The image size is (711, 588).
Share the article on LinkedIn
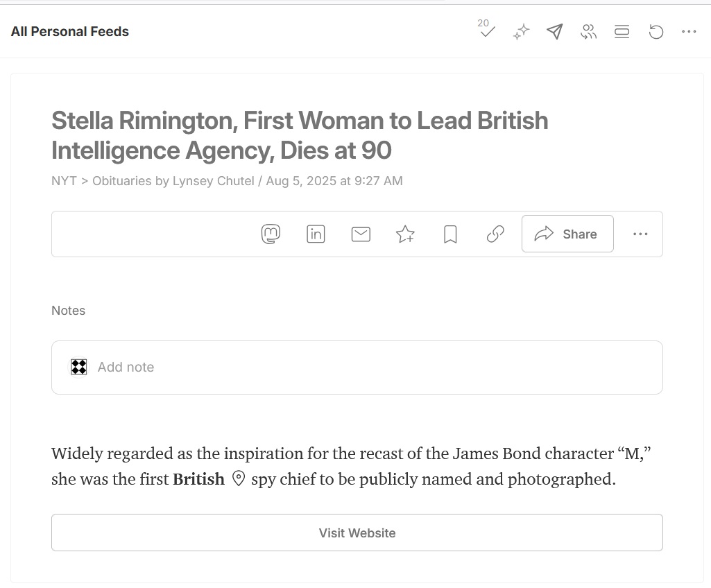tap(316, 234)
